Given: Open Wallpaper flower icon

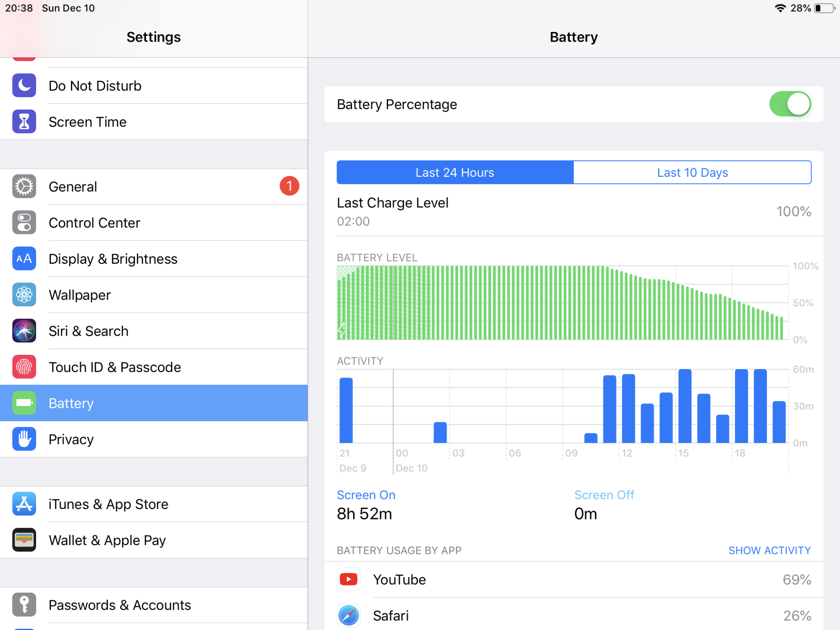Looking at the screenshot, I should [x=24, y=295].
